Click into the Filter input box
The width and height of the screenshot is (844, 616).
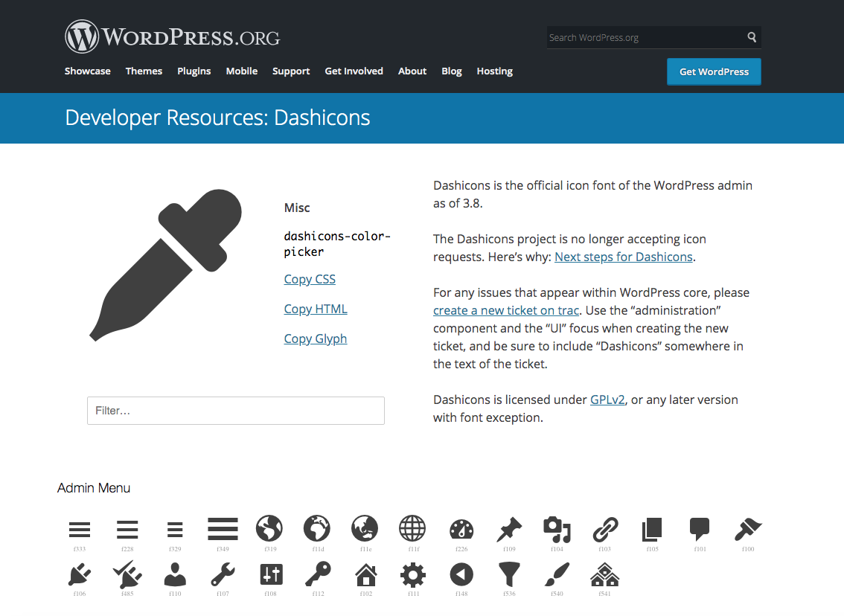coord(236,411)
